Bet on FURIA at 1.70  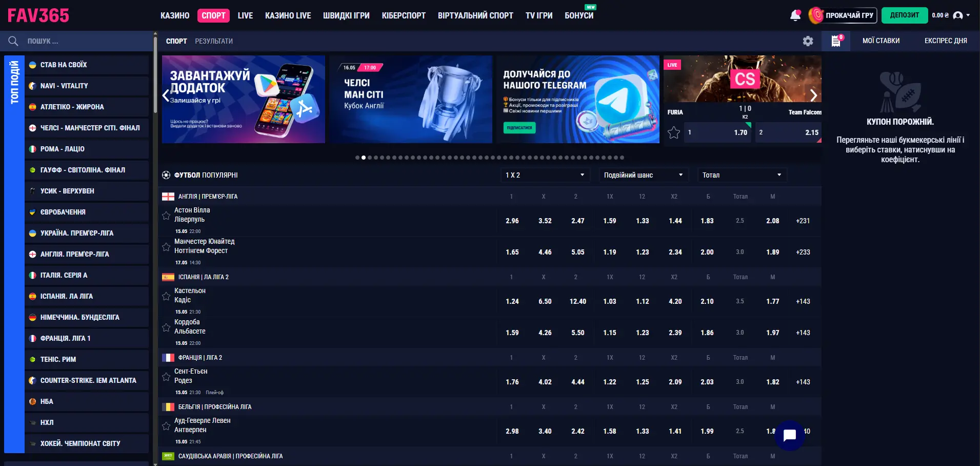(x=718, y=132)
